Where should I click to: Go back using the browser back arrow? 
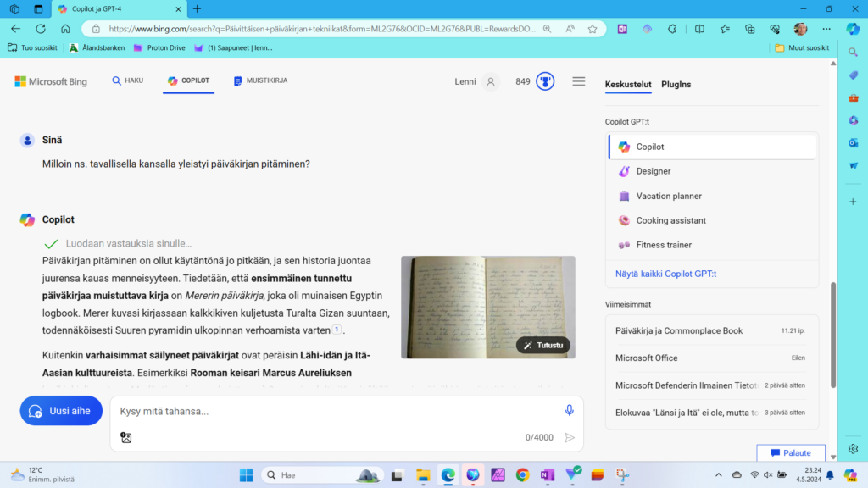(x=15, y=29)
